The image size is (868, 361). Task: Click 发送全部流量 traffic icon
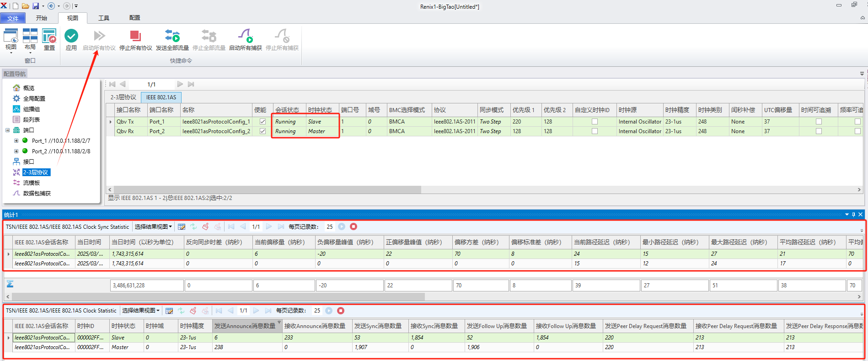172,36
